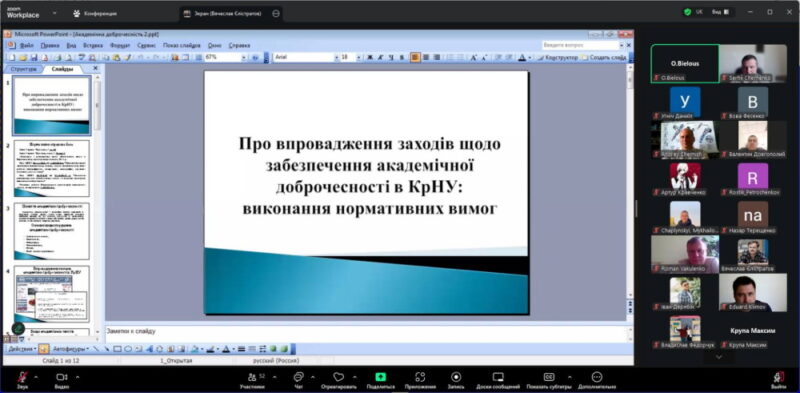Open the Whiteboards icon
The image size is (800, 393).
[498, 377]
